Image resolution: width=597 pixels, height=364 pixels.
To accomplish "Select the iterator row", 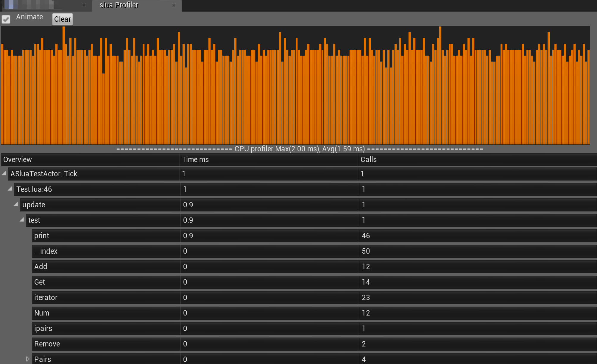I will pyautogui.click(x=46, y=298).
